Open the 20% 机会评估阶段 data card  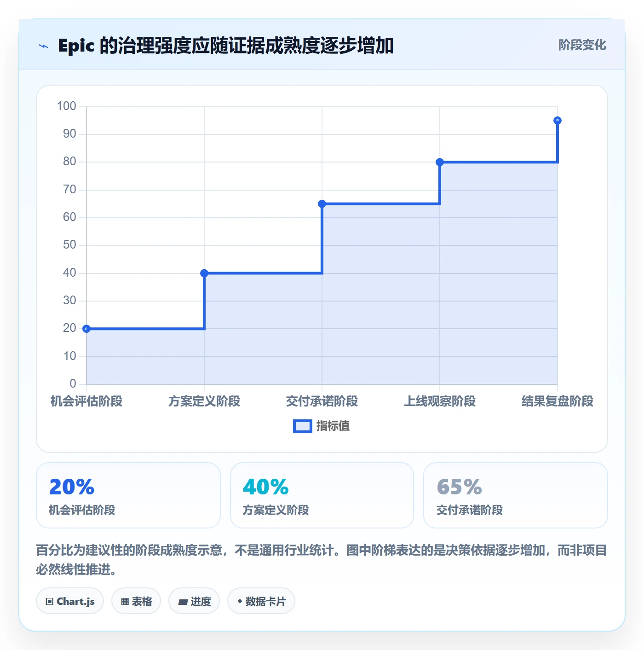(128, 495)
